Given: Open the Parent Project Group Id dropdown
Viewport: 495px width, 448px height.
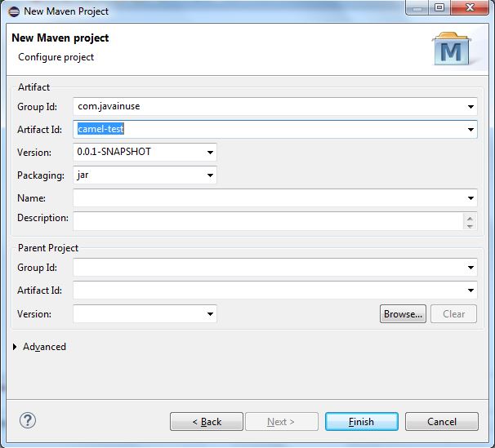Looking at the screenshot, I should [471, 268].
